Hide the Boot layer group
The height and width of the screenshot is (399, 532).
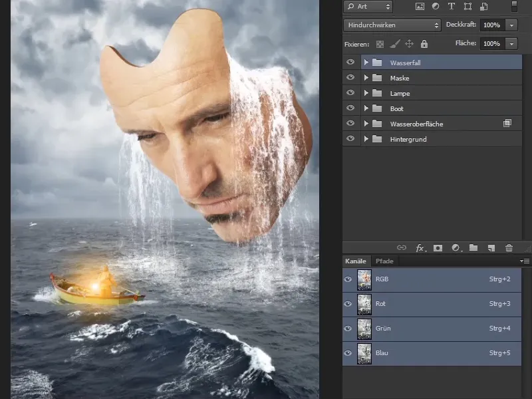pos(350,108)
